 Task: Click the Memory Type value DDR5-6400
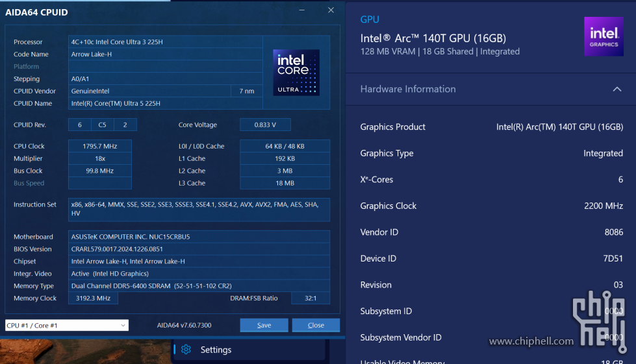point(199,286)
